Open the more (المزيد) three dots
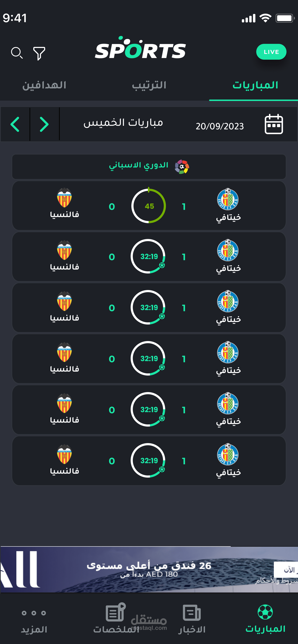 (x=34, y=613)
